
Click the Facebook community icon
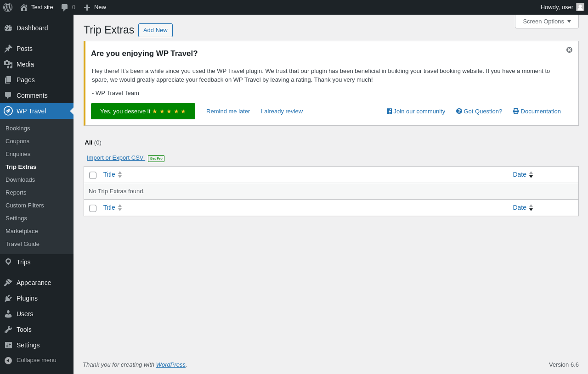click(389, 111)
